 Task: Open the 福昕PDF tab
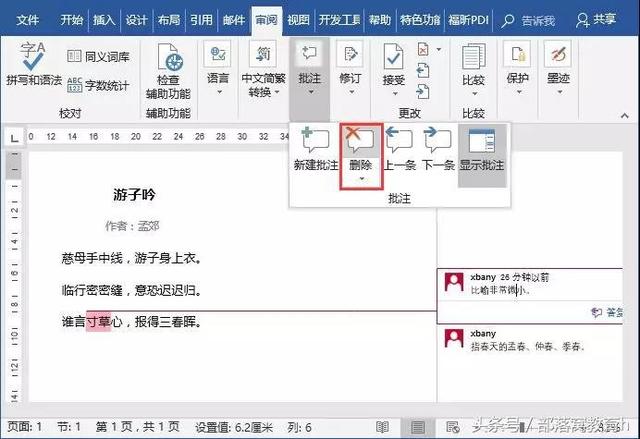click(468, 19)
